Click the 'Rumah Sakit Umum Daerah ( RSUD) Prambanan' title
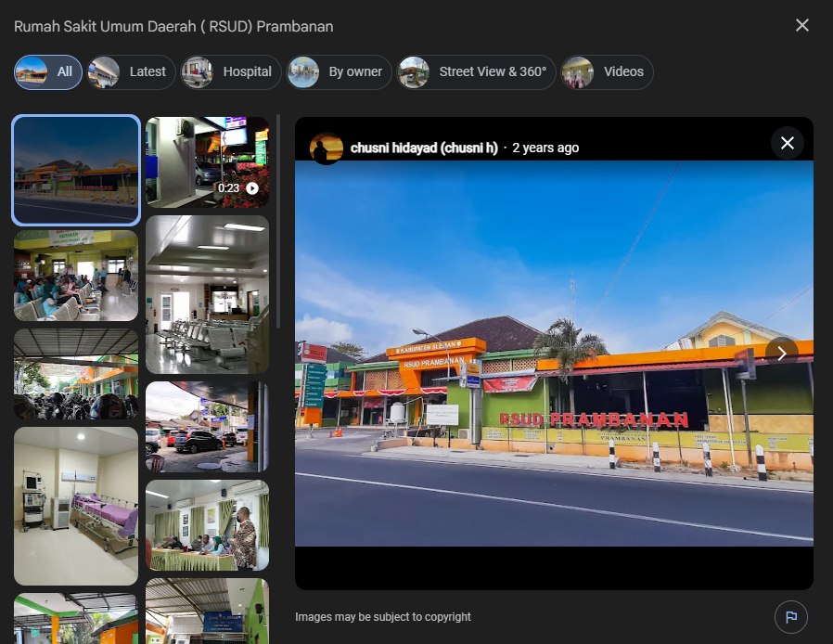833x644 pixels. (x=173, y=27)
